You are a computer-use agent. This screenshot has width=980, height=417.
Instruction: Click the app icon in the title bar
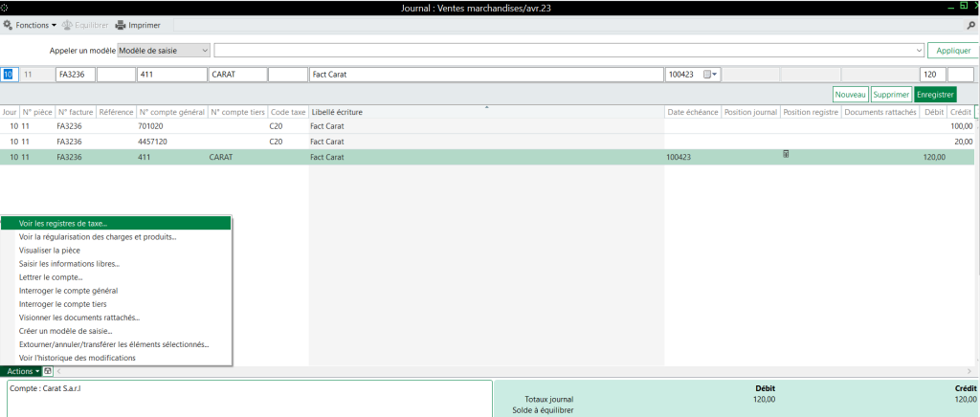[x=6, y=8]
